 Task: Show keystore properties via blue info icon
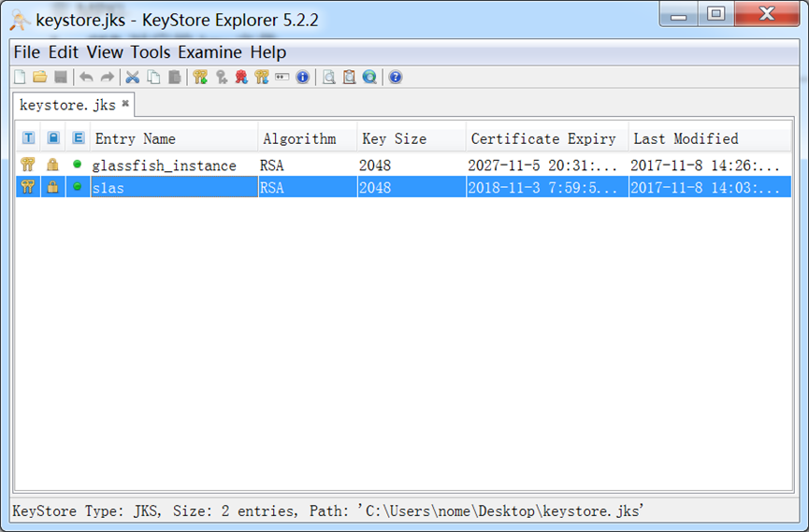(x=302, y=78)
